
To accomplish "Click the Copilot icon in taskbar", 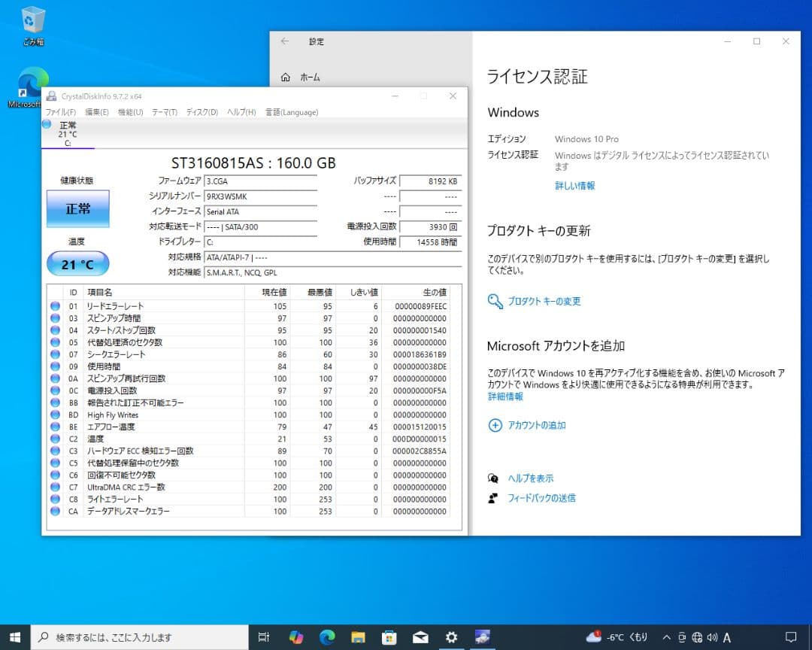I will (x=296, y=637).
